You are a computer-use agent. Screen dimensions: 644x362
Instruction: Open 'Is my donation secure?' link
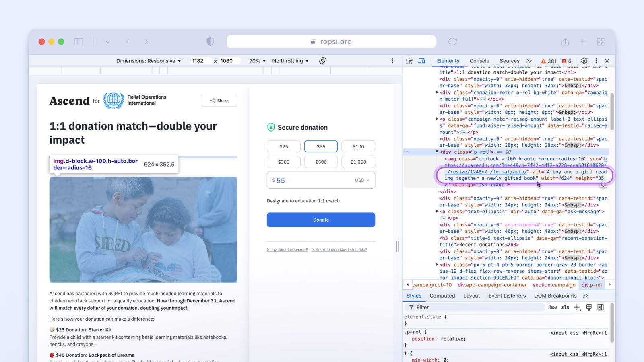click(x=287, y=250)
